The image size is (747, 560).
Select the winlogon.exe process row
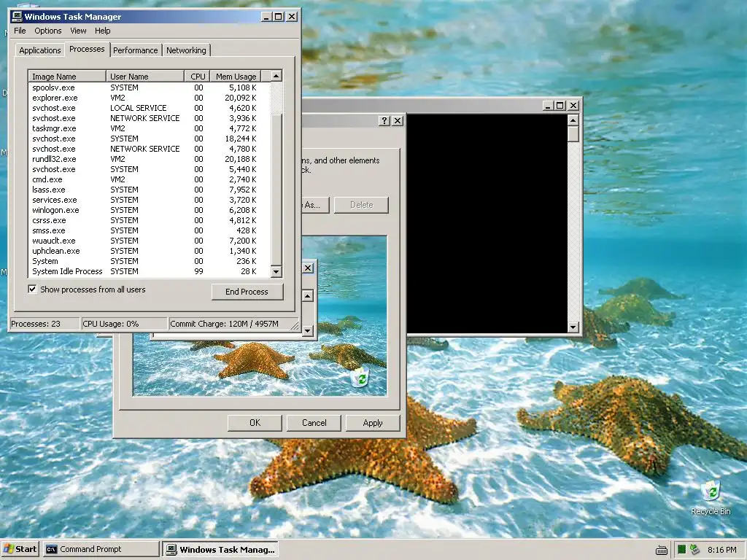pyautogui.click(x=149, y=210)
